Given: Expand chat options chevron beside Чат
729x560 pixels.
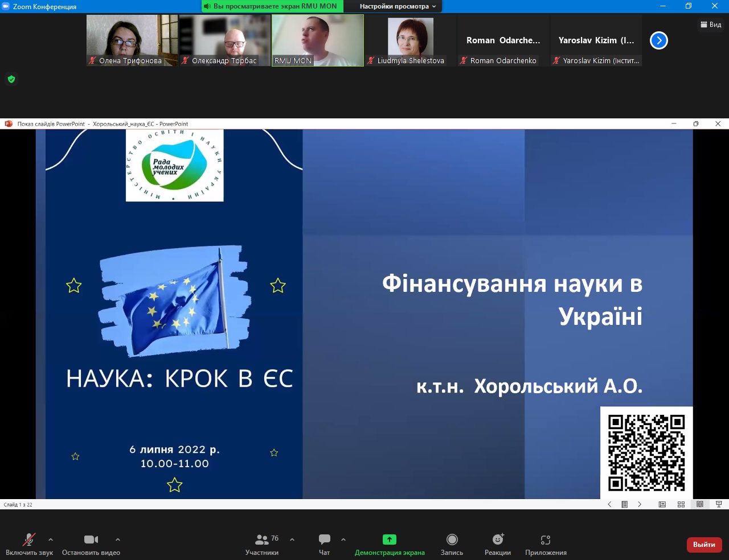Looking at the screenshot, I should point(343,540).
